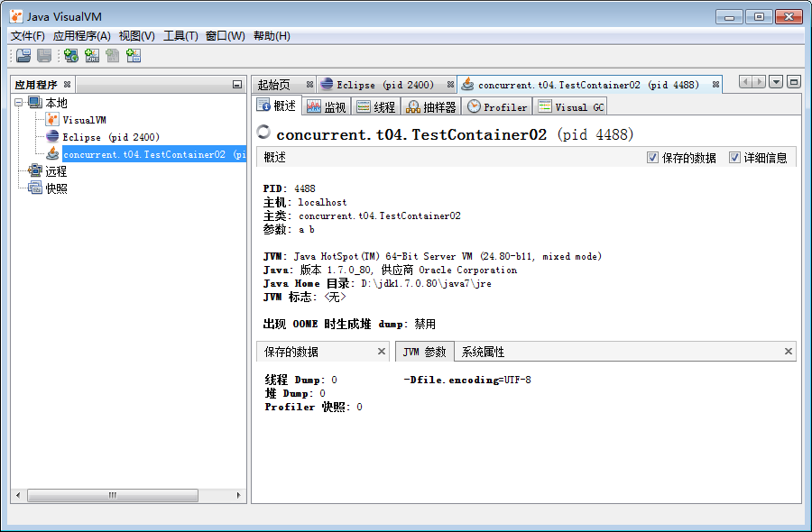The height and width of the screenshot is (532, 812).
Task: Select the 远程 tree node
Action: pyautogui.click(x=56, y=170)
